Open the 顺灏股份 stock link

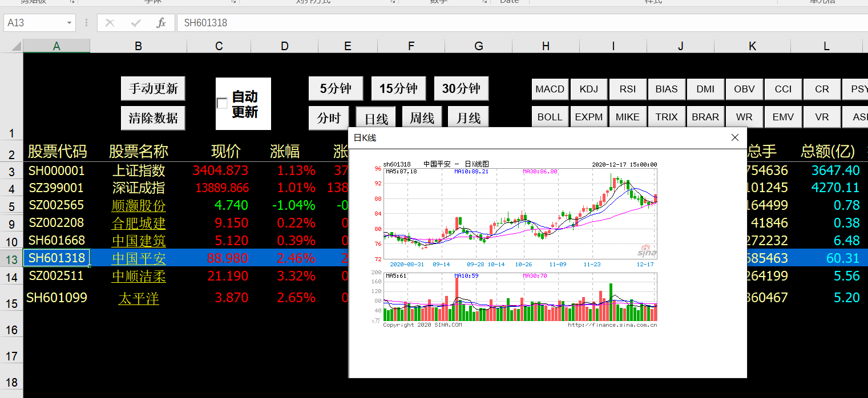point(139,206)
